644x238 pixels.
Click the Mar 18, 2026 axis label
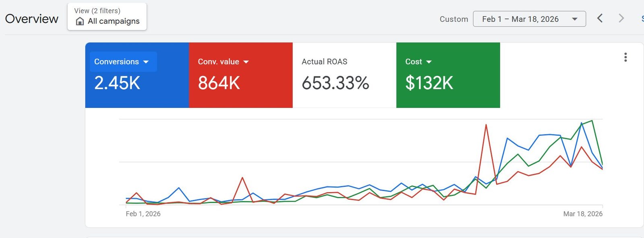pyautogui.click(x=582, y=214)
